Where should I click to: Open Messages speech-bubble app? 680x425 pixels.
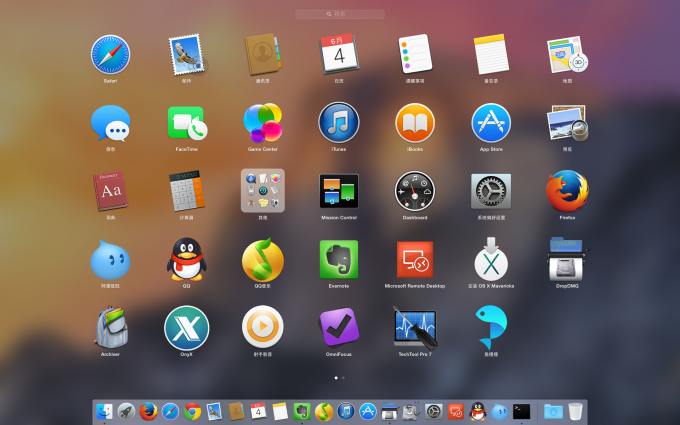[110, 123]
